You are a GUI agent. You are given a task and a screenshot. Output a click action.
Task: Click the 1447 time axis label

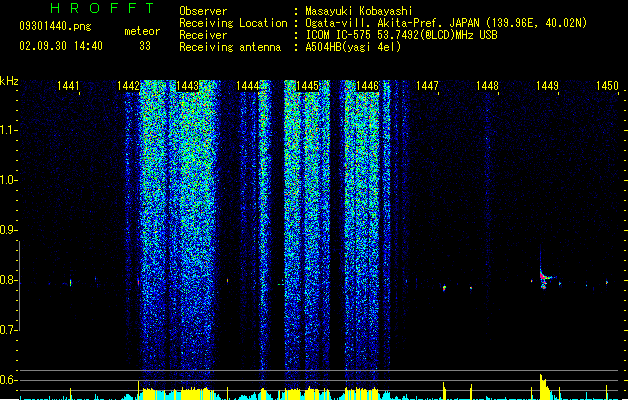(x=427, y=86)
